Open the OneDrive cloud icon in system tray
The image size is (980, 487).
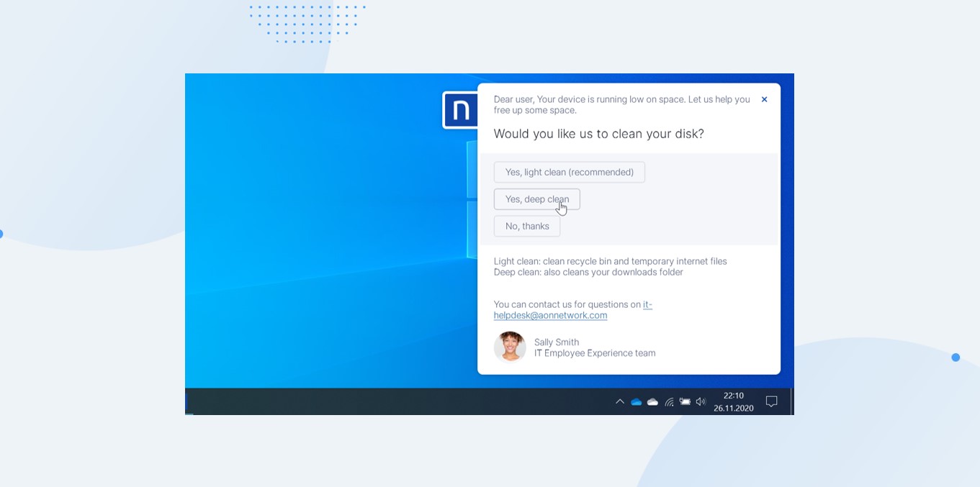coord(636,401)
